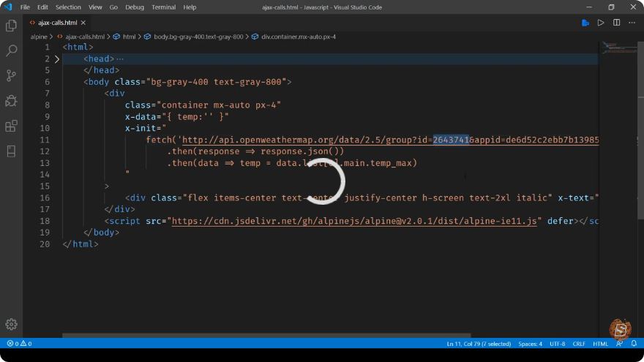Open Manage settings gear icon
The height and width of the screenshot is (362, 644).
pyautogui.click(x=11, y=324)
